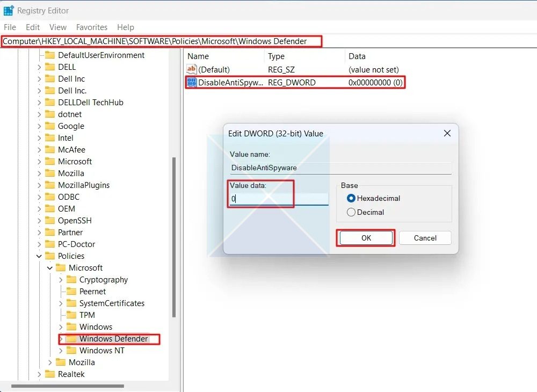537x392 pixels.
Task: Collapse the Policies tree node
Action: point(38,256)
